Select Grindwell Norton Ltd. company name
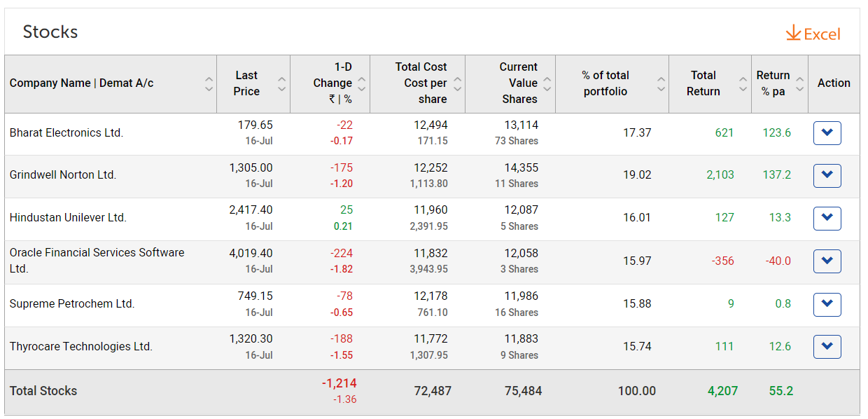Screen dimensions: 868x419 coord(63,175)
